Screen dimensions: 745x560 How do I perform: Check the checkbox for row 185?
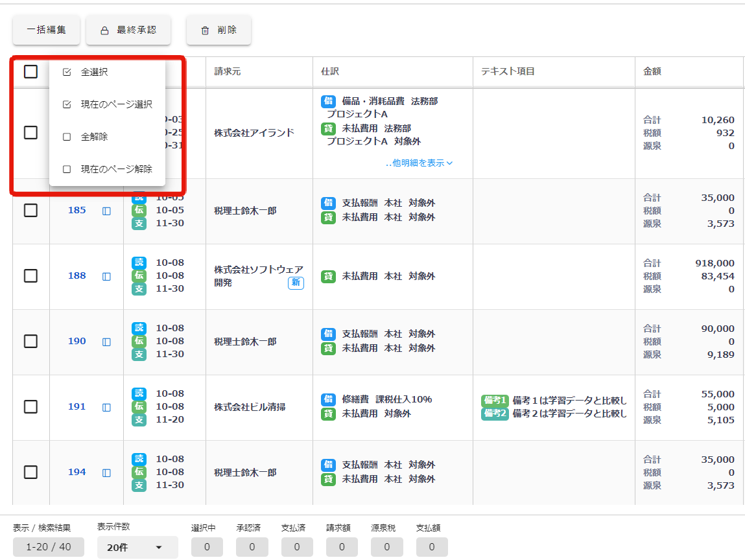point(31,211)
